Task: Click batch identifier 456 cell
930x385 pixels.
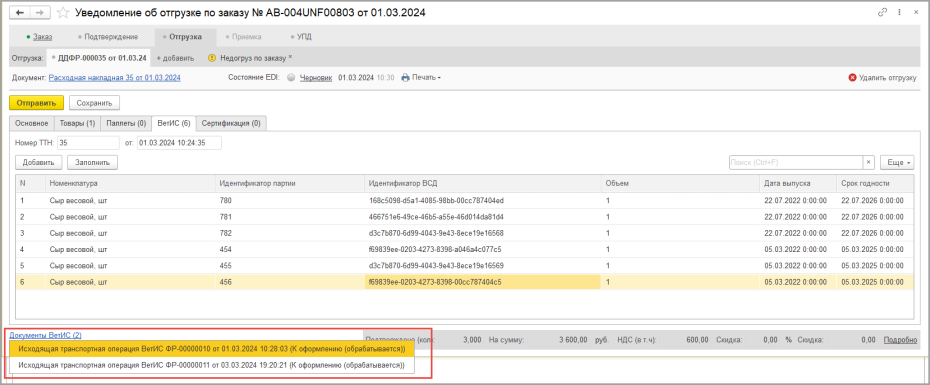Action: (289, 282)
